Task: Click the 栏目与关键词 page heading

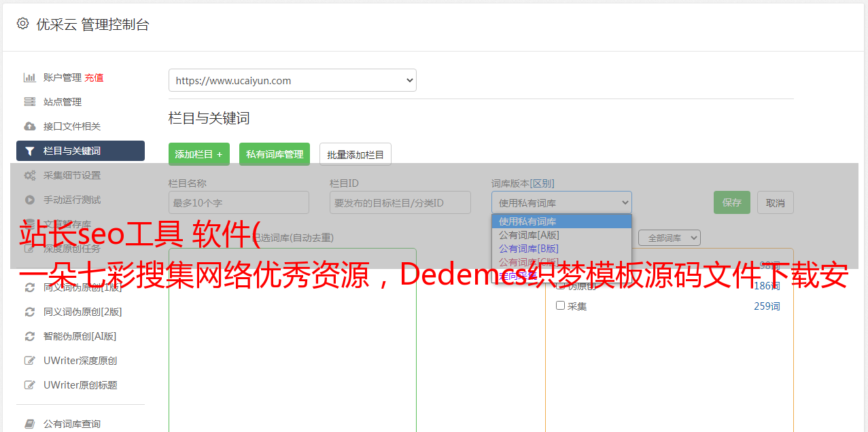Action: pos(209,118)
